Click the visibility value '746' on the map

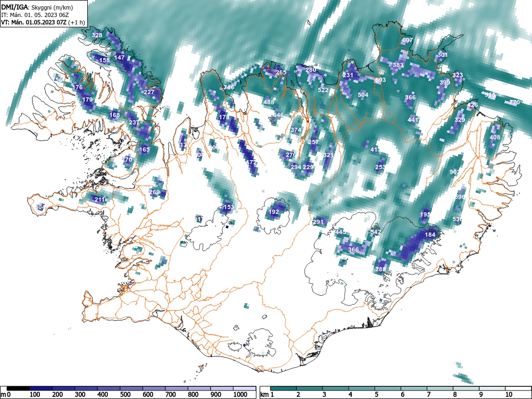tap(229, 87)
